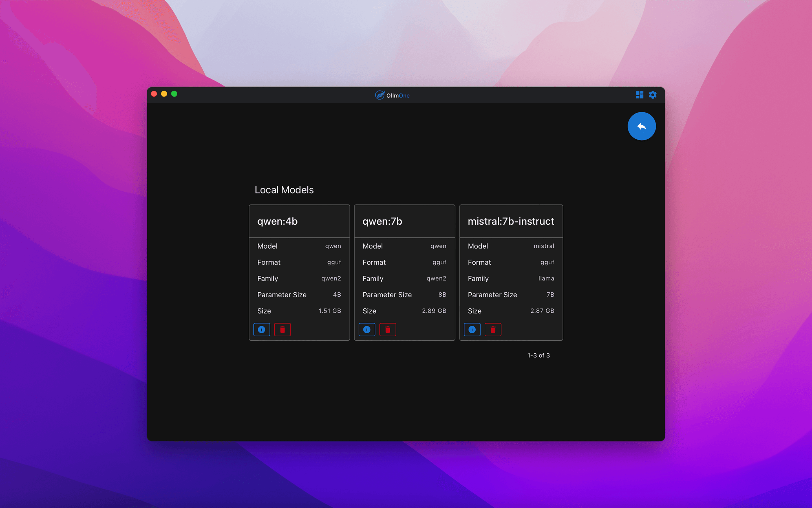This screenshot has width=812, height=508.
Task: Click the Local Models heading
Action: click(284, 190)
